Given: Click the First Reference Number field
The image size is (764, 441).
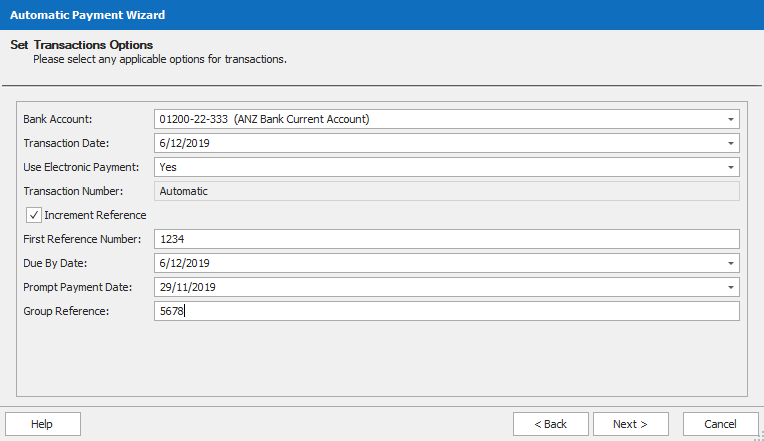Looking at the screenshot, I should [x=446, y=239].
